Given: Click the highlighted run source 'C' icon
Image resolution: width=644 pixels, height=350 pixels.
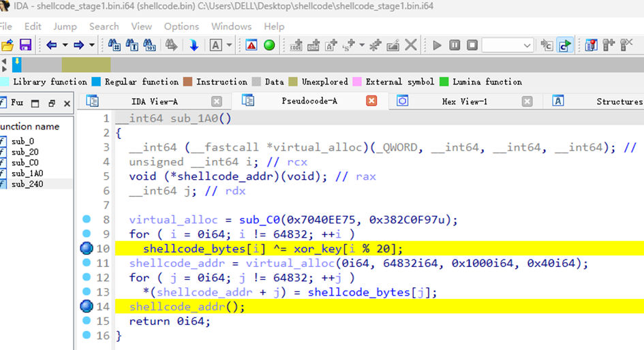Looking at the screenshot, I should [x=565, y=45].
